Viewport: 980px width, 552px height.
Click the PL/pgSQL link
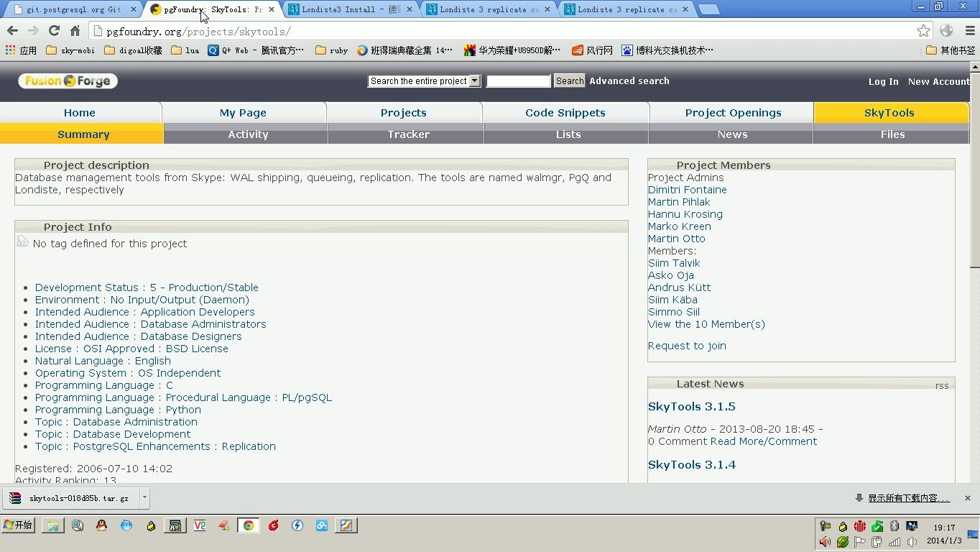tap(307, 397)
